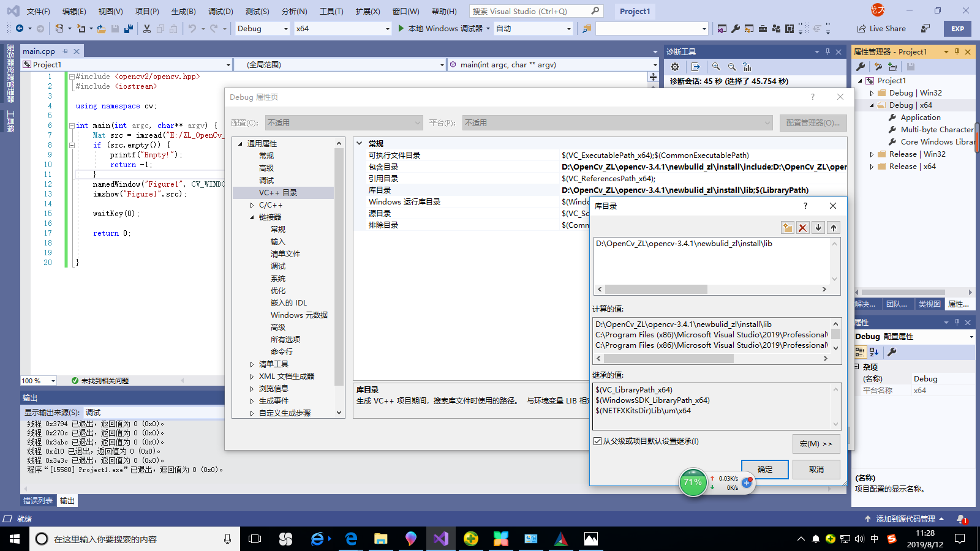
Task: Expand the C/C++ tree node
Action: (x=252, y=205)
